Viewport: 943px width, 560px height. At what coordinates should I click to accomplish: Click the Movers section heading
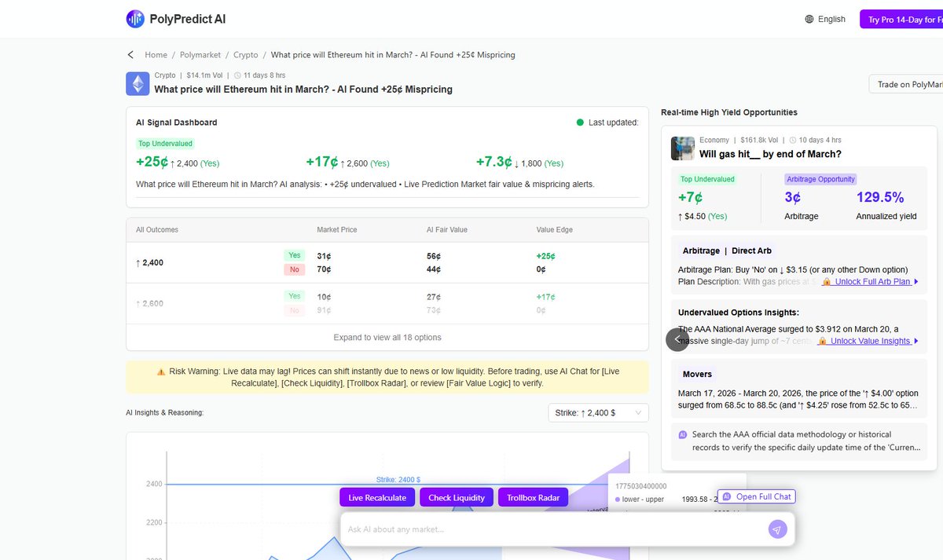pos(697,374)
